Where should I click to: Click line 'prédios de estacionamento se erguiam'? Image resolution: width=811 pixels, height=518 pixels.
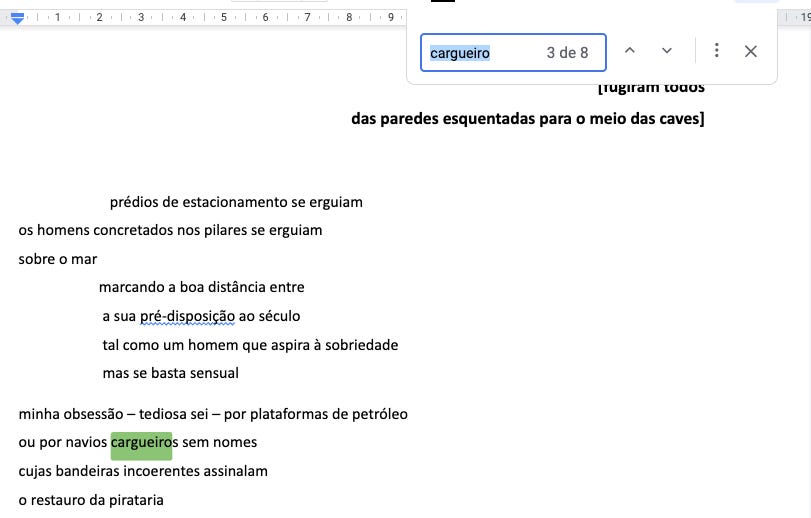(x=236, y=202)
